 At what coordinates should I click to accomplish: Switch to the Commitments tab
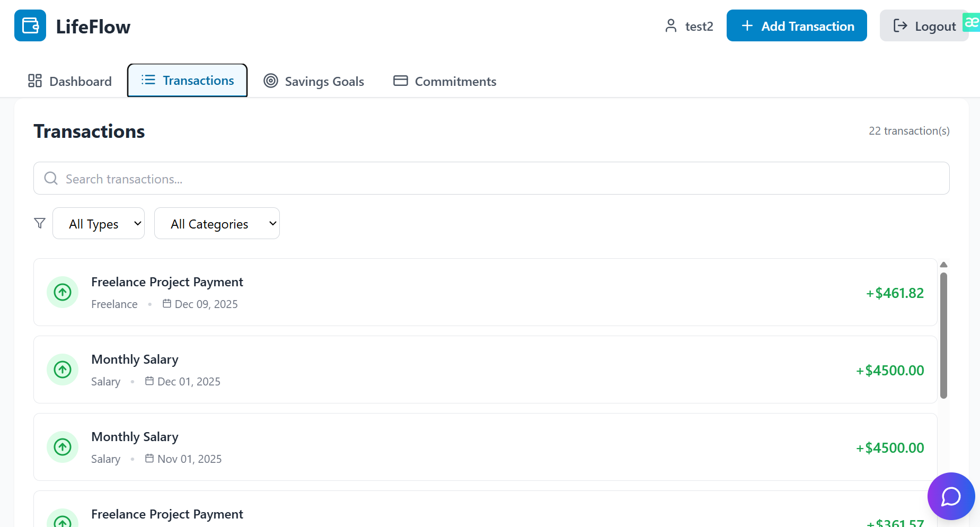pos(445,81)
